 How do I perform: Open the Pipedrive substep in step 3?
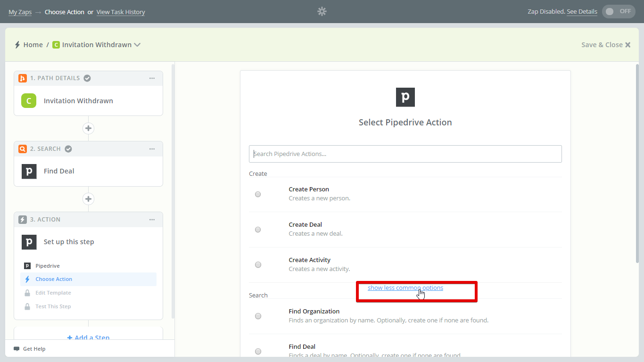(x=89, y=266)
